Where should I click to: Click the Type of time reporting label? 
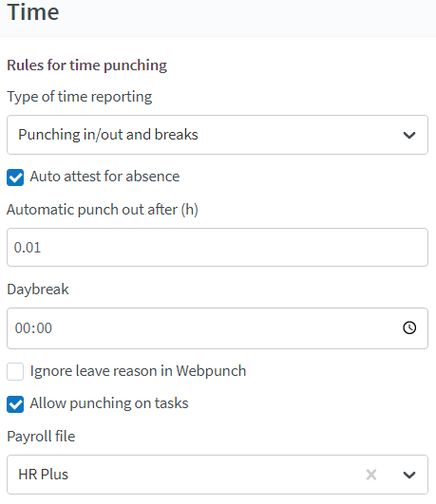coord(80,97)
